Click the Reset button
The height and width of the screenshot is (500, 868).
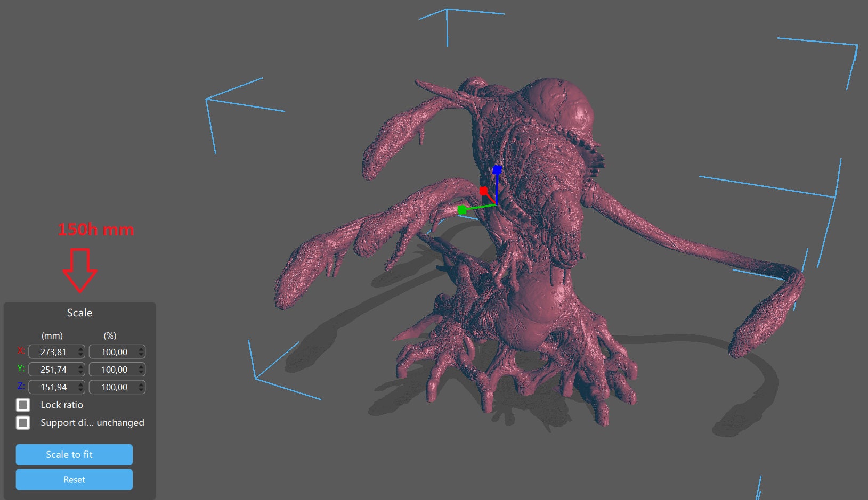click(x=74, y=480)
